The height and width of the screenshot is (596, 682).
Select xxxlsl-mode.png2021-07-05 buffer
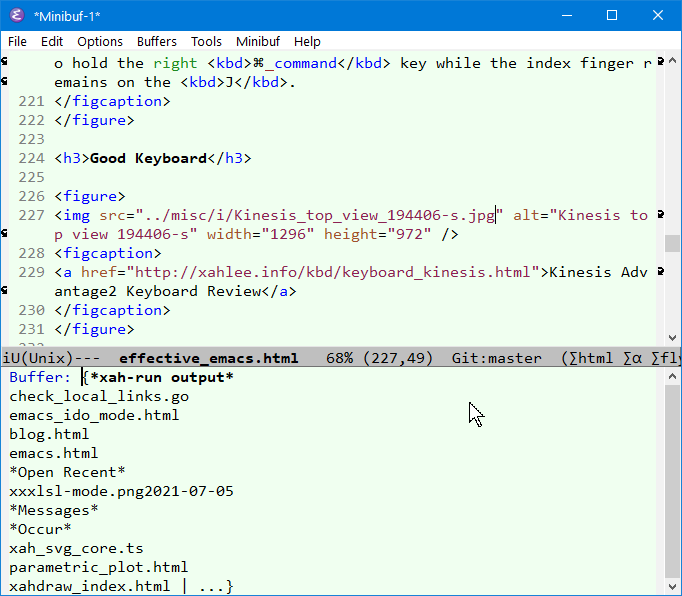pyautogui.click(x=121, y=492)
